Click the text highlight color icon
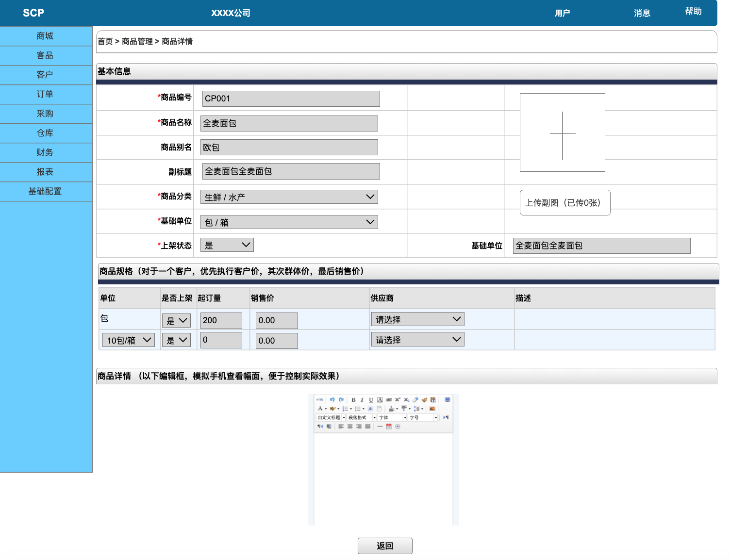The image size is (730, 560). [332, 409]
